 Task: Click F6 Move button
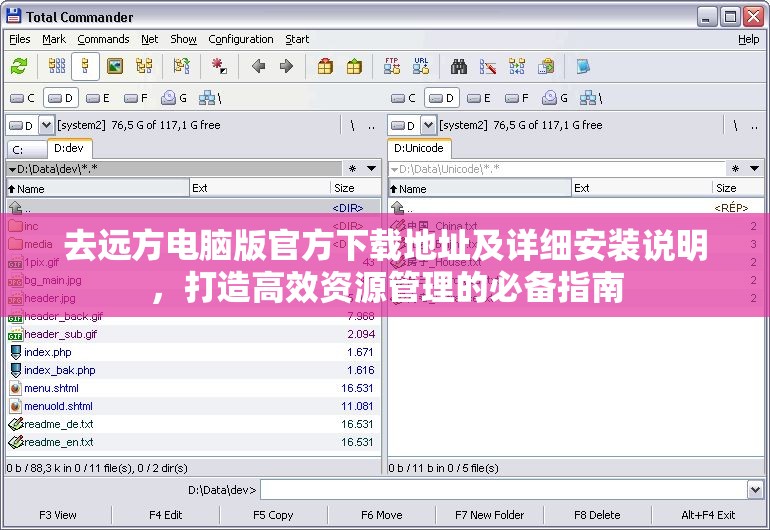(x=382, y=515)
